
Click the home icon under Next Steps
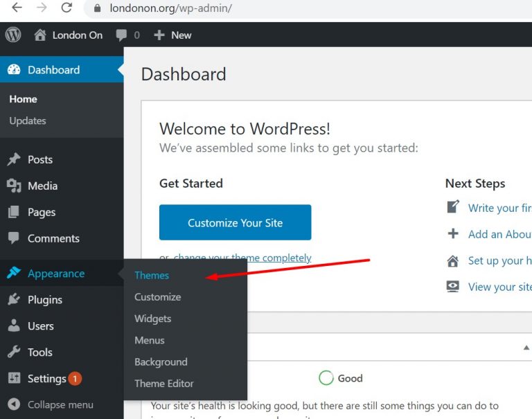[x=453, y=261]
